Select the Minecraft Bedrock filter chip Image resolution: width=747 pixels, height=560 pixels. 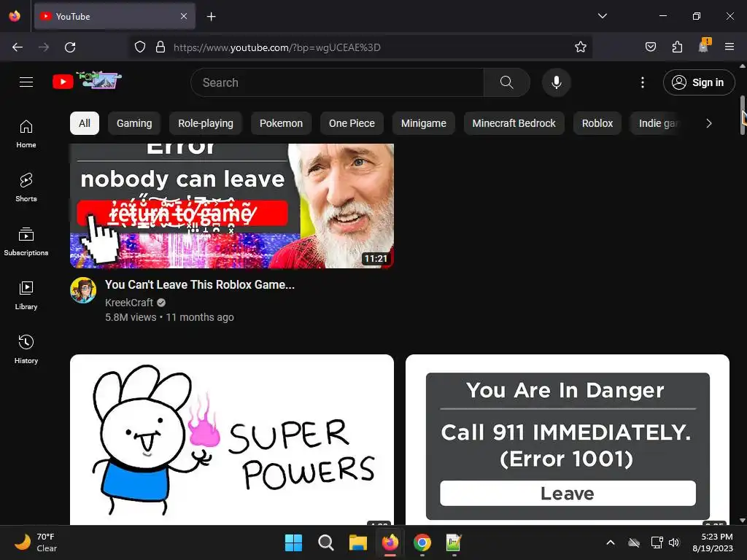(514, 123)
